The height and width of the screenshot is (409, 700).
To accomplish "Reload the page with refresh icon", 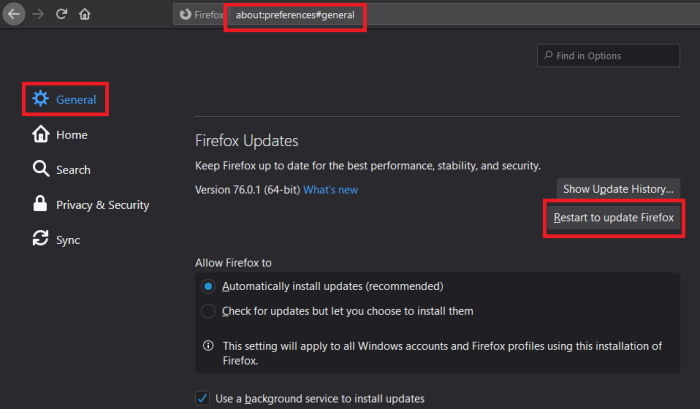I will pos(62,14).
